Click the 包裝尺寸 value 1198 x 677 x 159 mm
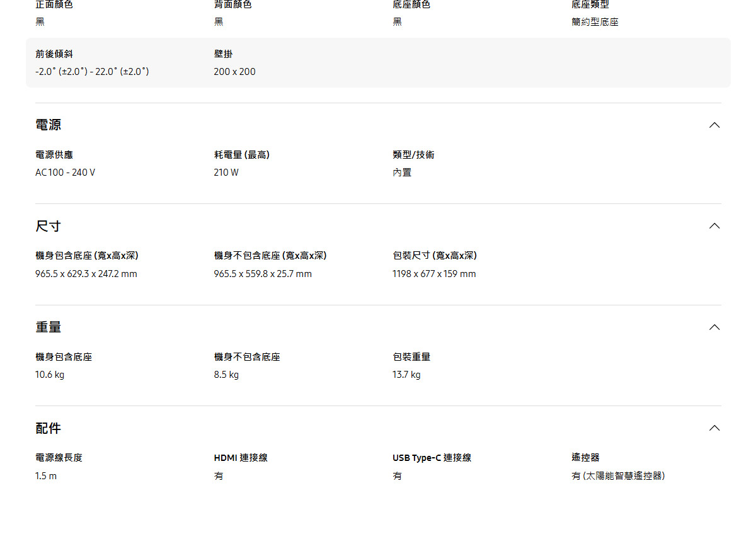The width and height of the screenshot is (756, 539). 434,274
